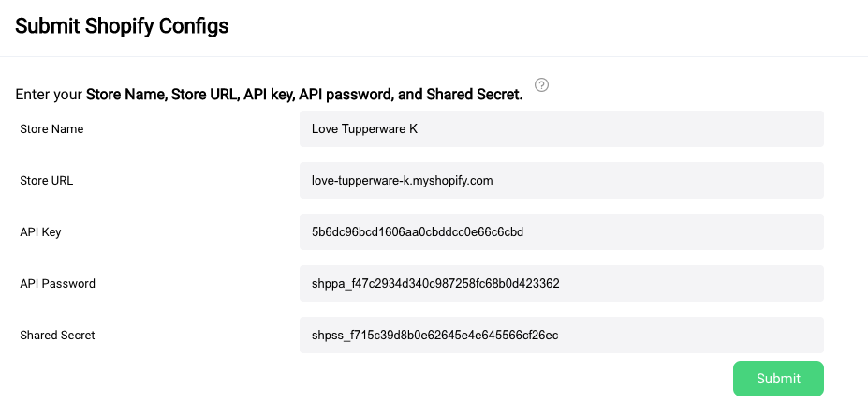Click the Shared Secret field label

(57, 336)
